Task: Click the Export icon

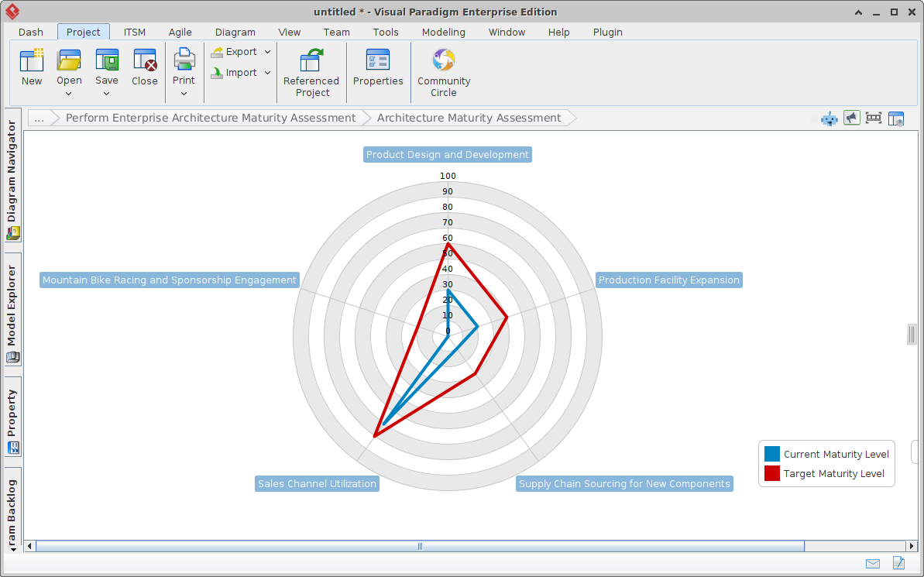Action: [x=217, y=52]
